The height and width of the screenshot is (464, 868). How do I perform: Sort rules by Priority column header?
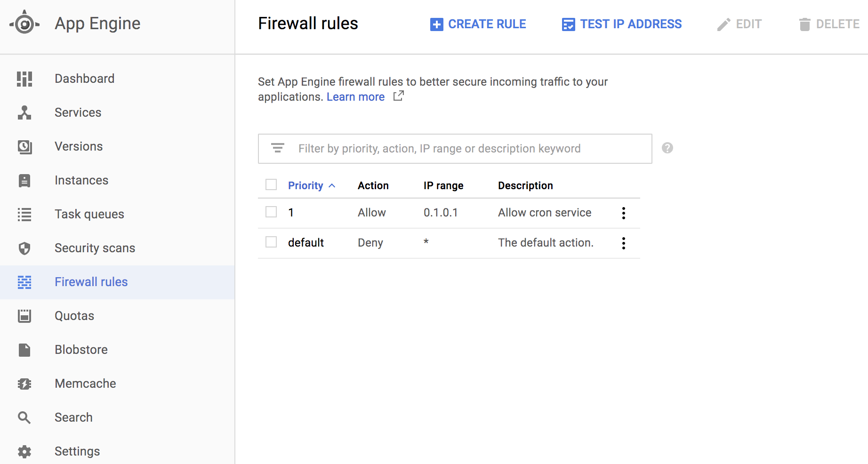point(306,185)
